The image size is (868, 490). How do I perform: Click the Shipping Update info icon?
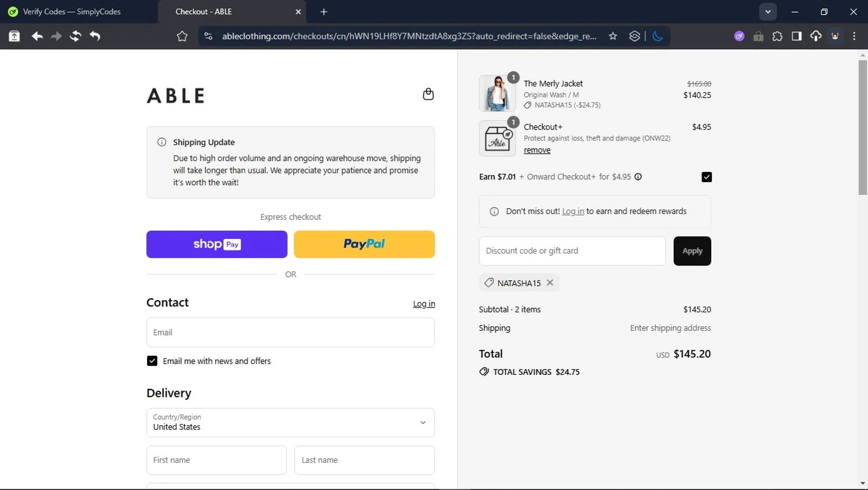pos(162,142)
